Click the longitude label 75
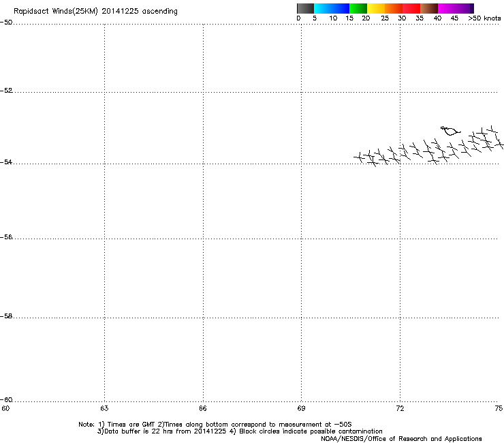Screen dimensions: 504x443 pos(499,408)
